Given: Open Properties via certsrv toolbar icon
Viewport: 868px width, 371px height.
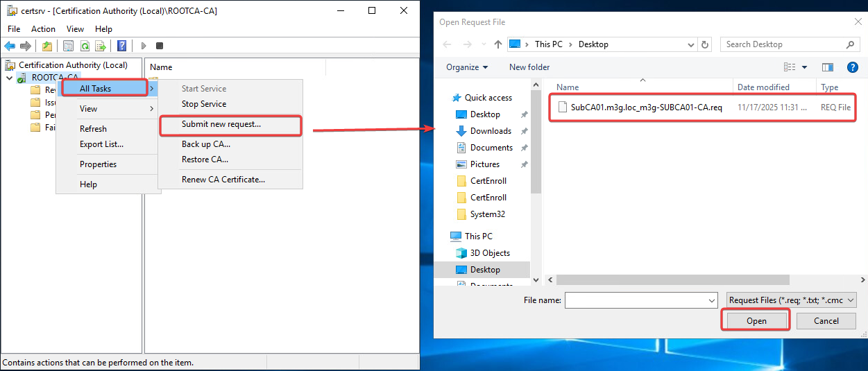Looking at the screenshot, I should point(68,46).
